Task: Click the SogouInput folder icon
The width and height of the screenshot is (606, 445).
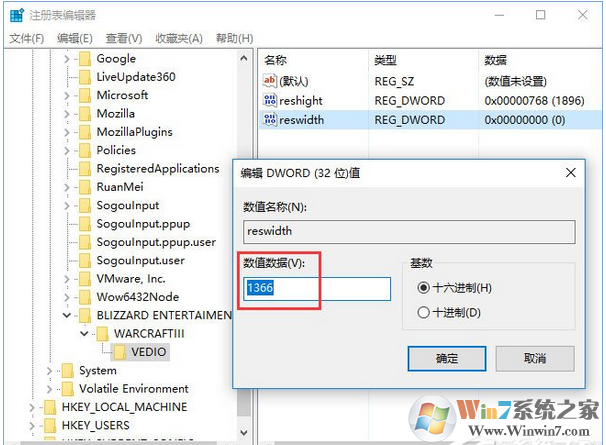Action: point(85,206)
